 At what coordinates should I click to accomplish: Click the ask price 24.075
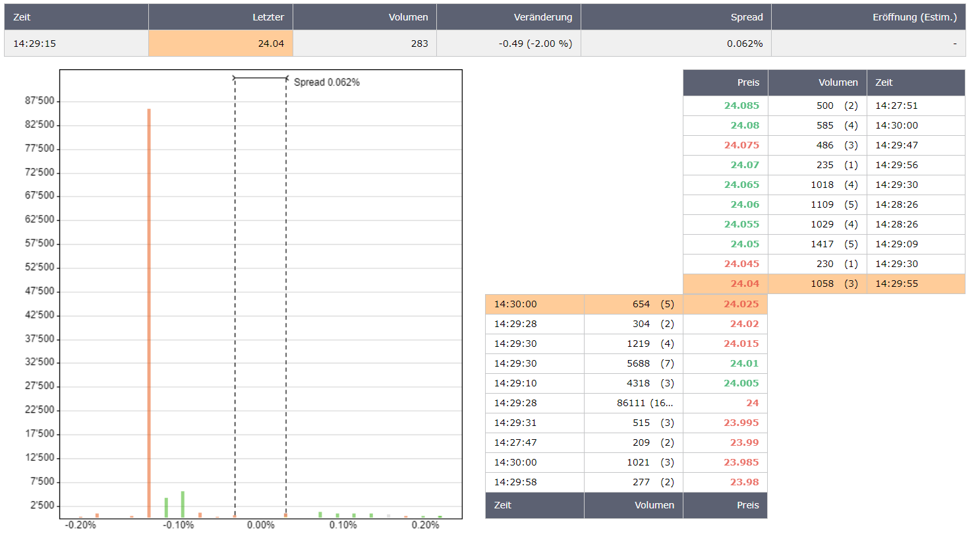(741, 145)
